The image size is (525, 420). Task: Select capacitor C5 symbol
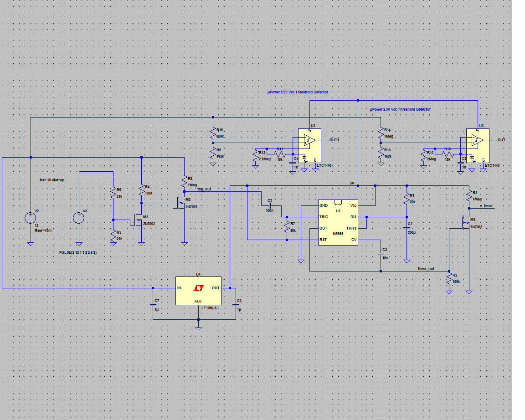pos(460,163)
